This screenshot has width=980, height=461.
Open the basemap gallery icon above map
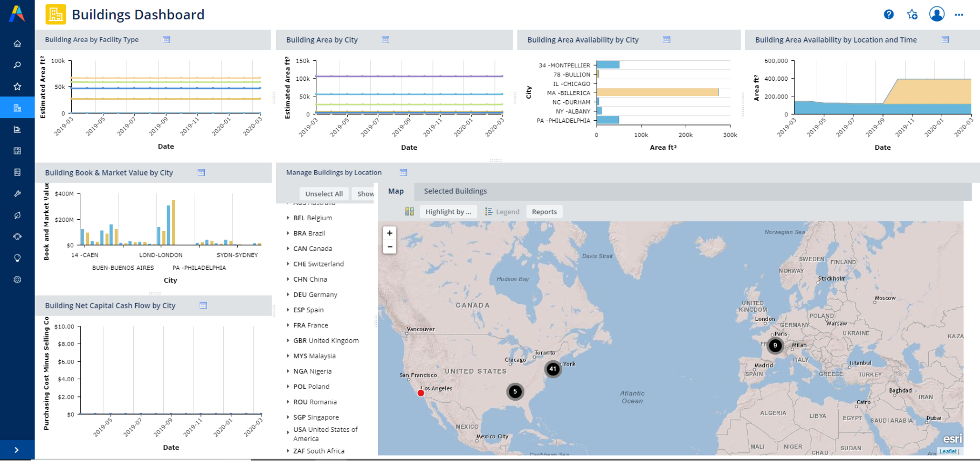click(x=410, y=212)
